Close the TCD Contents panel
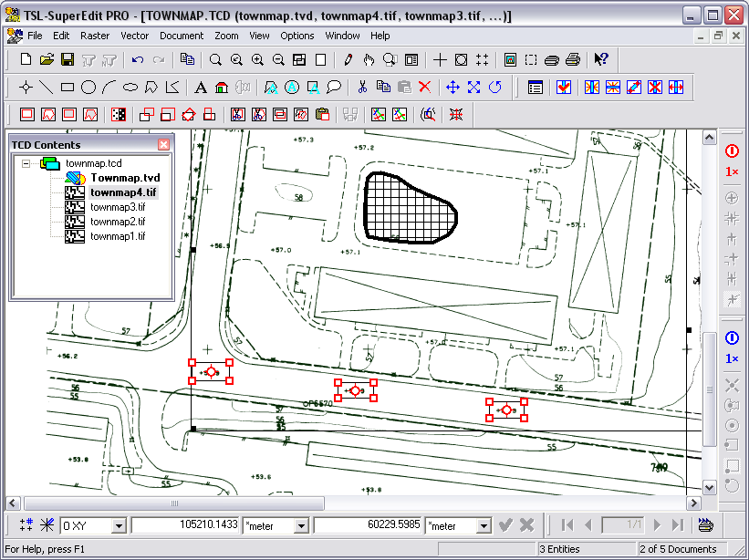 click(164, 145)
